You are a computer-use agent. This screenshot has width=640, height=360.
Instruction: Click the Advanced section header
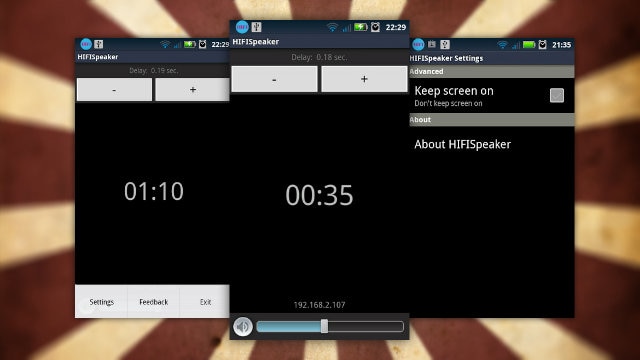click(492, 71)
